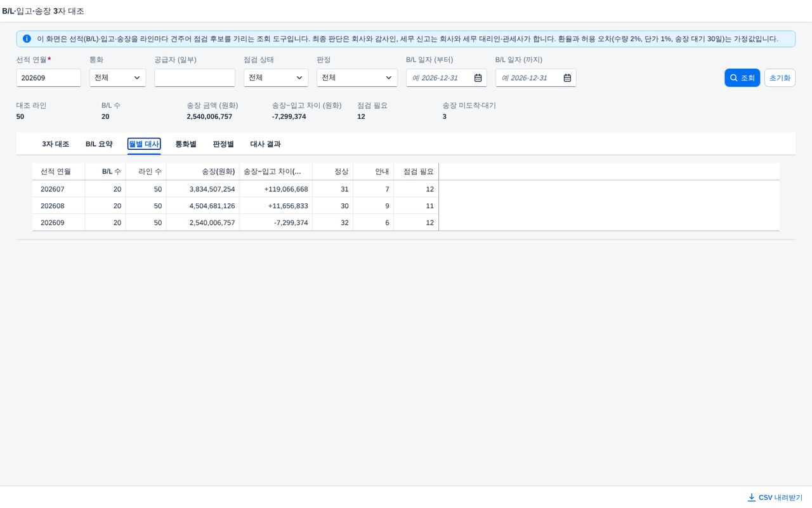Open the 통화별 tab
Screen dimensions: 812x508
coord(186,144)
